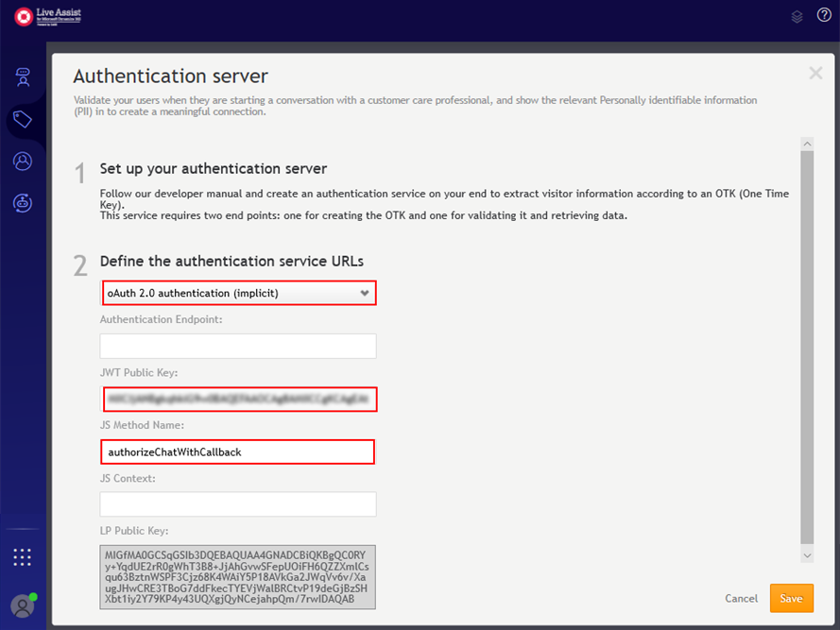This screenshot has height=630, width=840.
Task: Click the JS Method Name field showing authorizeChatWithCallback
Action: (x=237, y=451)
